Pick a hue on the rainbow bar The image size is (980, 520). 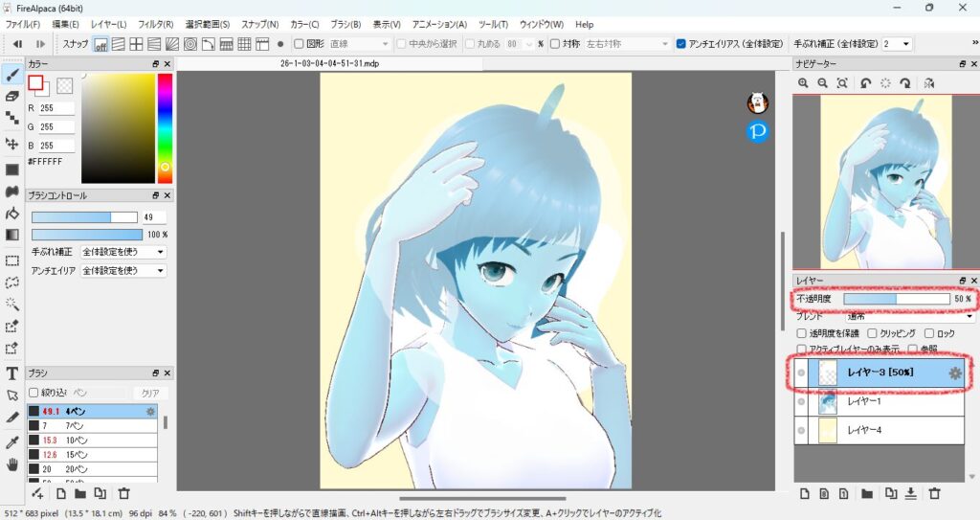tap(165, 128)
